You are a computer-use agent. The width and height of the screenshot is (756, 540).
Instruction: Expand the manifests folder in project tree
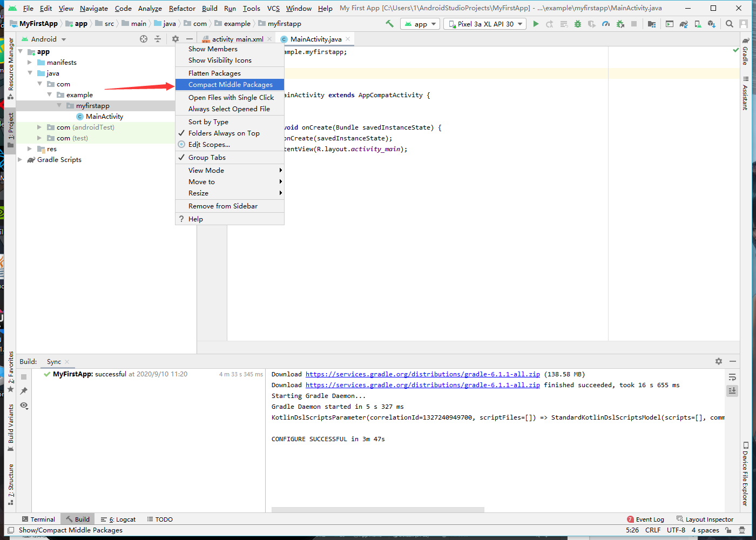30,63
